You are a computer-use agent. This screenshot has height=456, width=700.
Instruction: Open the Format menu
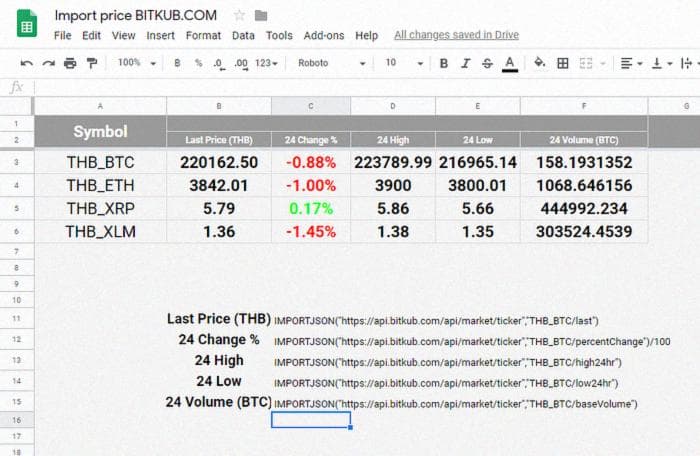point(203,36)
